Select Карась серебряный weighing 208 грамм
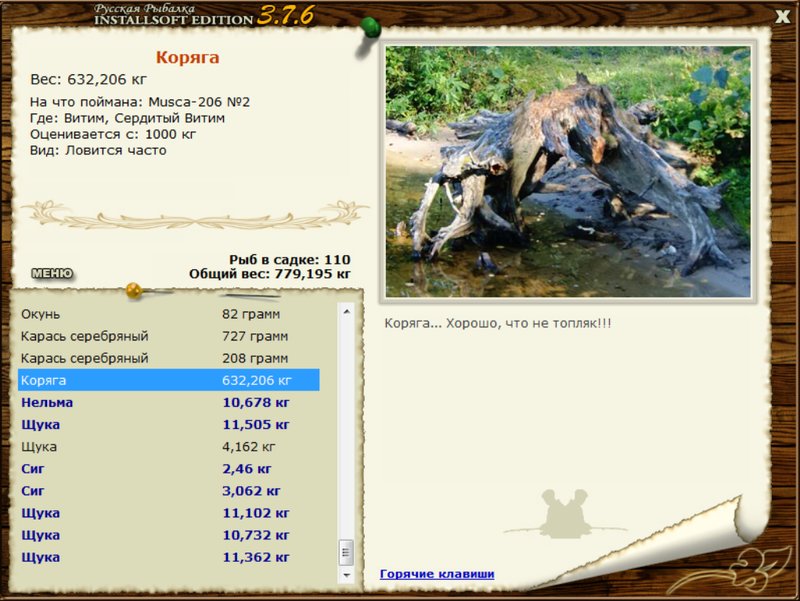 pos(169,358)
